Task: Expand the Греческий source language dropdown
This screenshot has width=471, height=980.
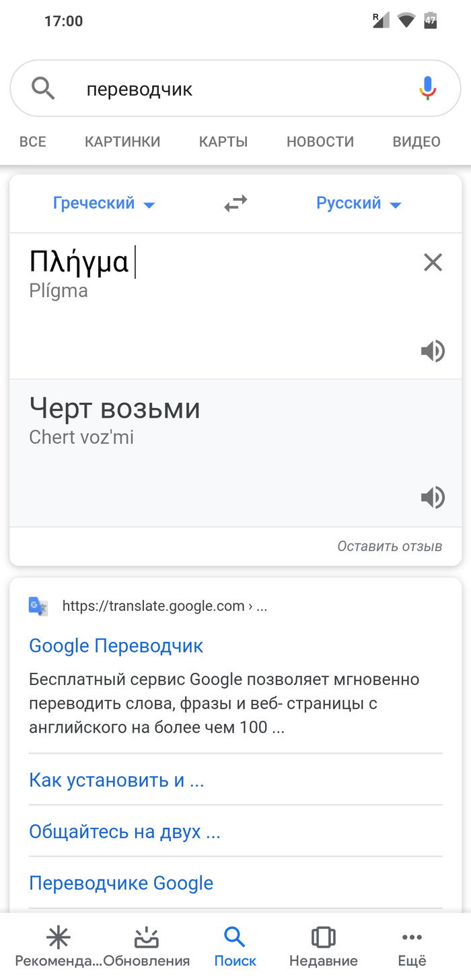Action: (104, 203)
